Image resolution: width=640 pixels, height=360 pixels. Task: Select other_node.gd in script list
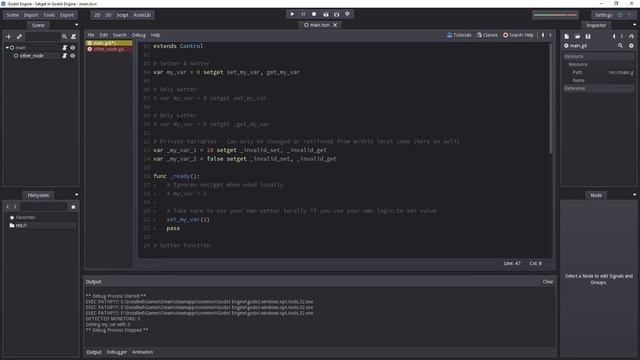pos(109,49)
